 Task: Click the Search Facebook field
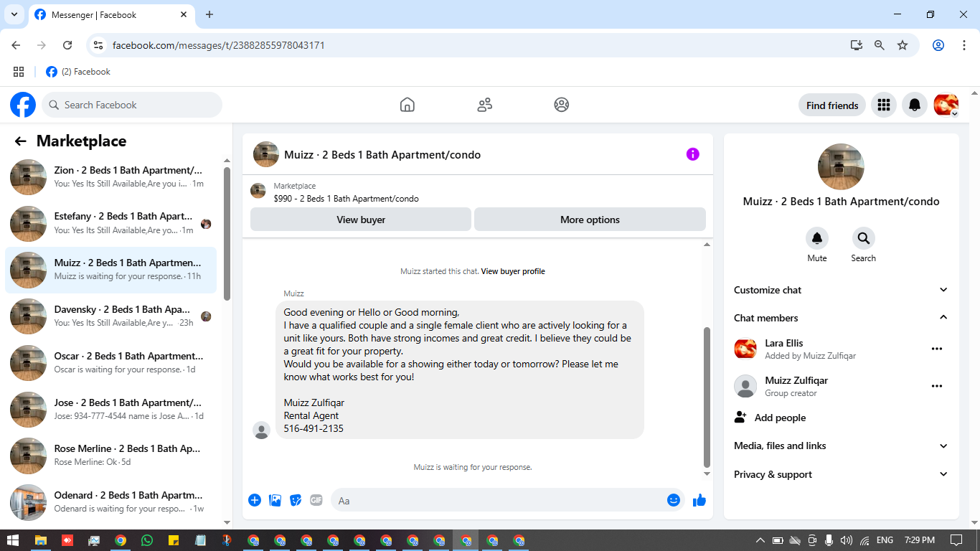tap(132, 105)
